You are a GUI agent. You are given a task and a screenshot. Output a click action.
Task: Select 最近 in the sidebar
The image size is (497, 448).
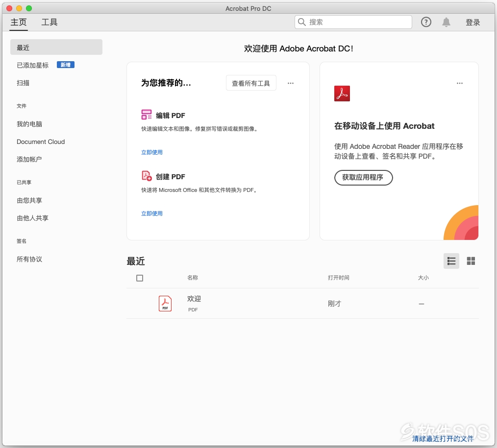56,47
